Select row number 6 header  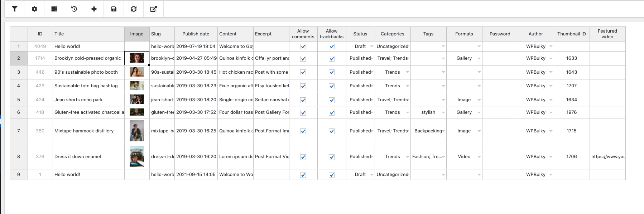(x=19, y=112)
